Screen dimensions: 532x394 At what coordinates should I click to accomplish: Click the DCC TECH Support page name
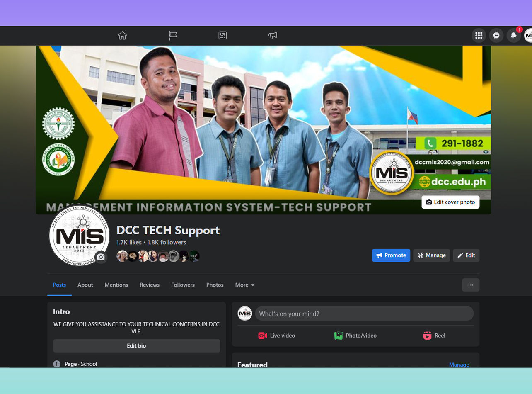[x=168, y=230]
